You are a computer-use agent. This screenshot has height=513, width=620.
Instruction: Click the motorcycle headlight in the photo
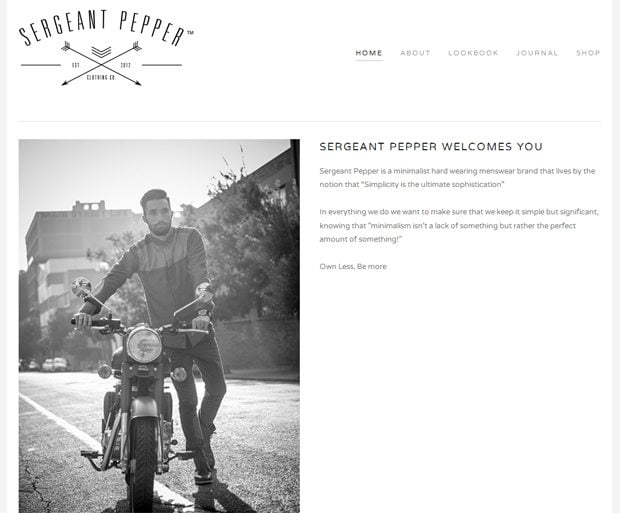coord(144,345)
